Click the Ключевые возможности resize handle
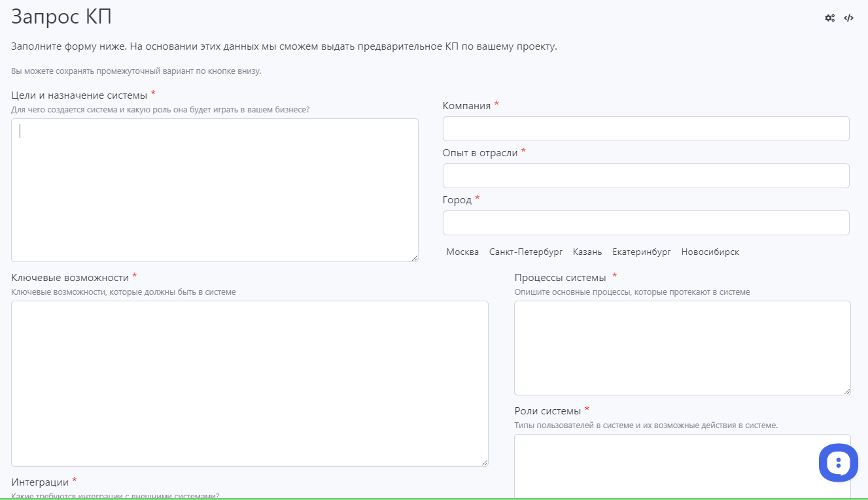Viewport: 868px width, 500px height. [485, 463]
